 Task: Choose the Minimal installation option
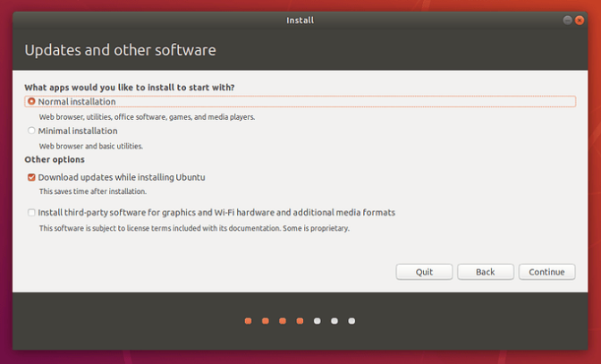pos(31,131)
